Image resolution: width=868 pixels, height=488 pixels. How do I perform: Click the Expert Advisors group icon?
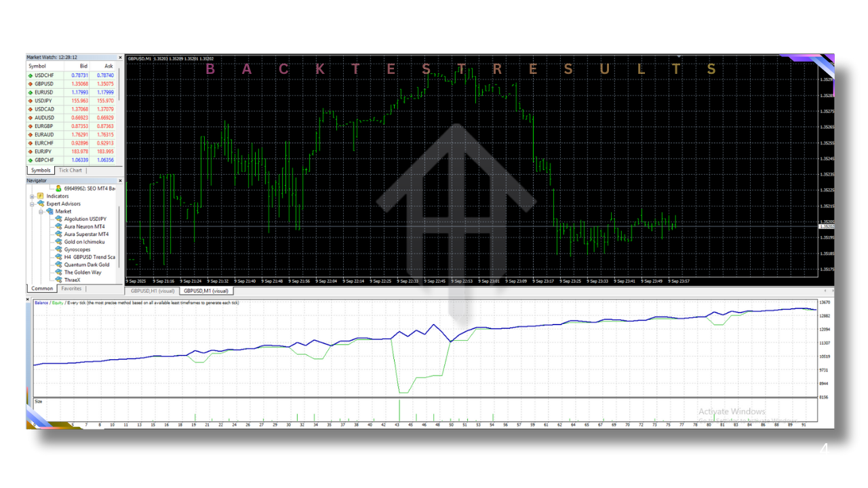(42, 203)
